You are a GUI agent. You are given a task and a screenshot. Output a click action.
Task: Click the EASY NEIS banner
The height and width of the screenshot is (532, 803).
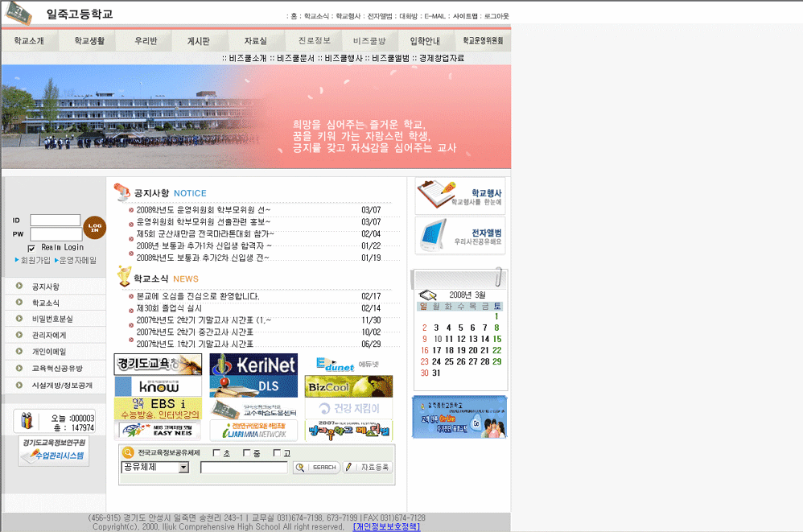coord(158,431)
